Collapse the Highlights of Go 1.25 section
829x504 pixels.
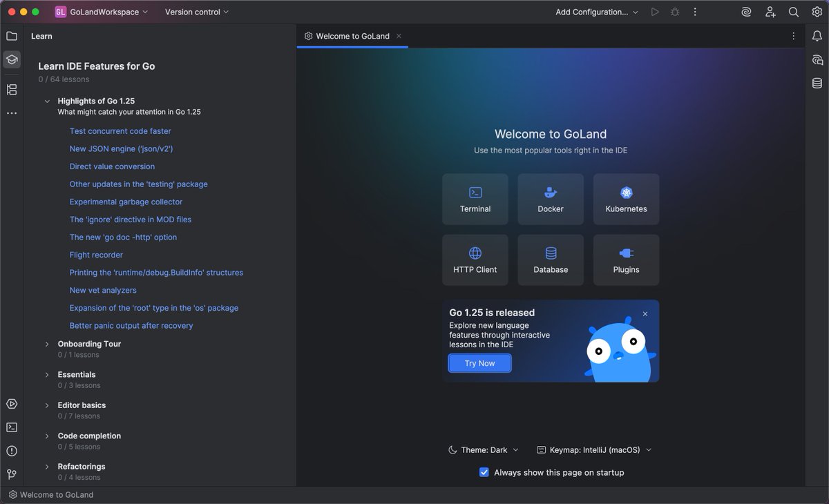47,101
